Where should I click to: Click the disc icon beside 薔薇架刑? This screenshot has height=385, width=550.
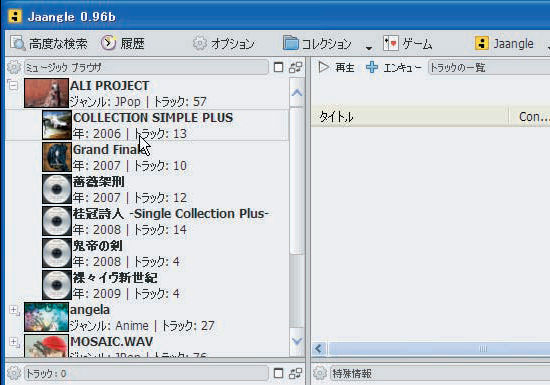57,189
